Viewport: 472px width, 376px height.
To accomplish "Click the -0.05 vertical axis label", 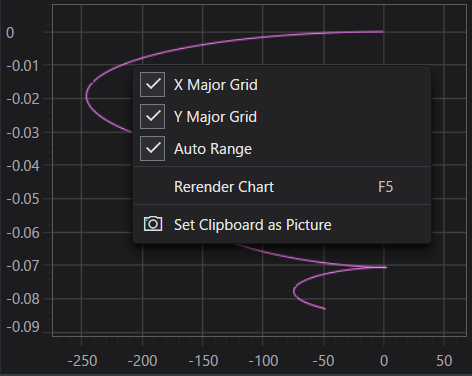I will pyautogui.click(x=23, y=199).
